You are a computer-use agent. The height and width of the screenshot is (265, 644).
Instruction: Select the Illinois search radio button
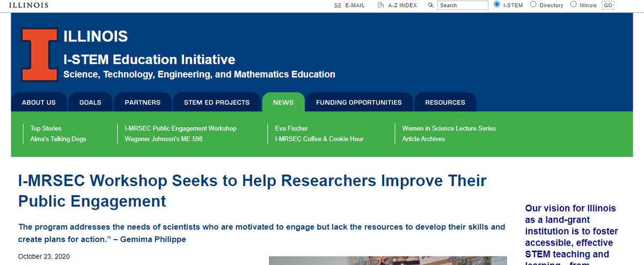[x=573, y=4]
